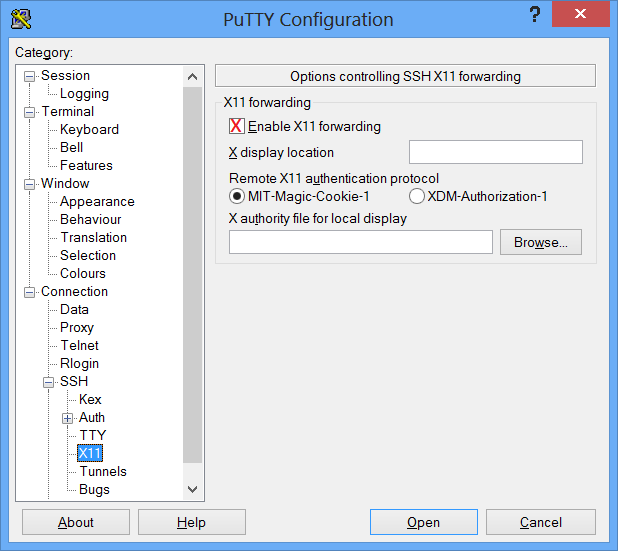Click 'X authority file for local display' label
Image resolution: width=618 pixels, height=551 pixels.
[x=318, y=218]
